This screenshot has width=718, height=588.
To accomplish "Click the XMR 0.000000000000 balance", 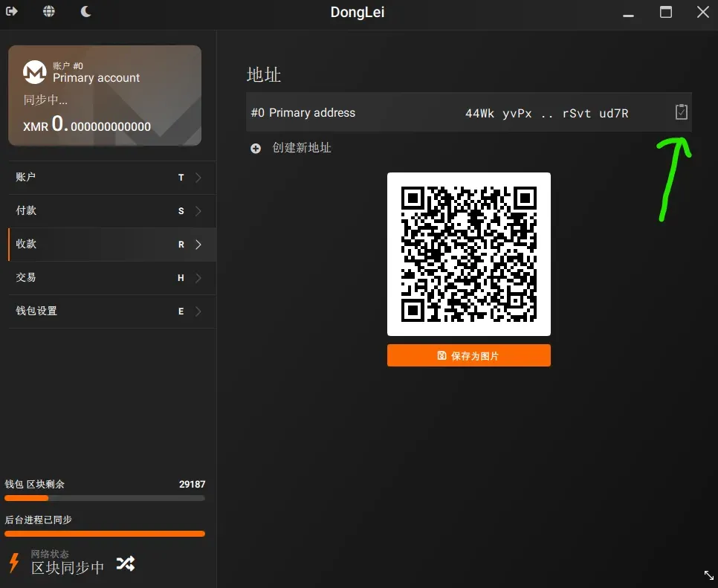I will point(87,125).
